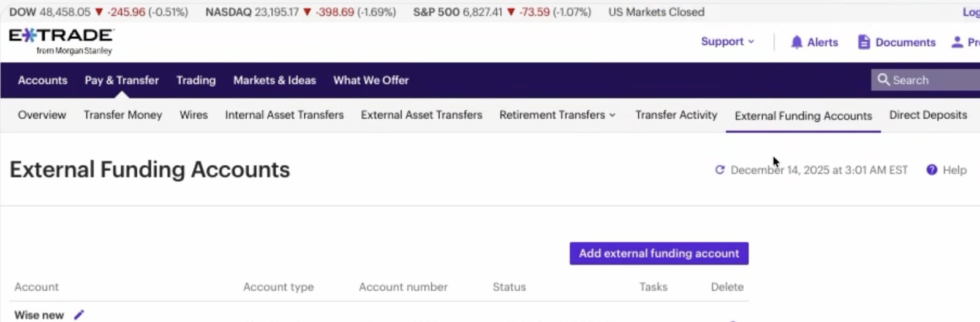Go to the Wires tab
Screen dimensions: 980x322
click(x=194, y=115)
